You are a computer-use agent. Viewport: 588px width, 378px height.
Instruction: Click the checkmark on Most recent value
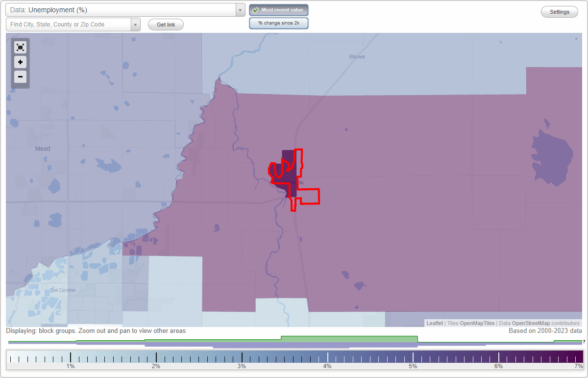tap(256, 9)
